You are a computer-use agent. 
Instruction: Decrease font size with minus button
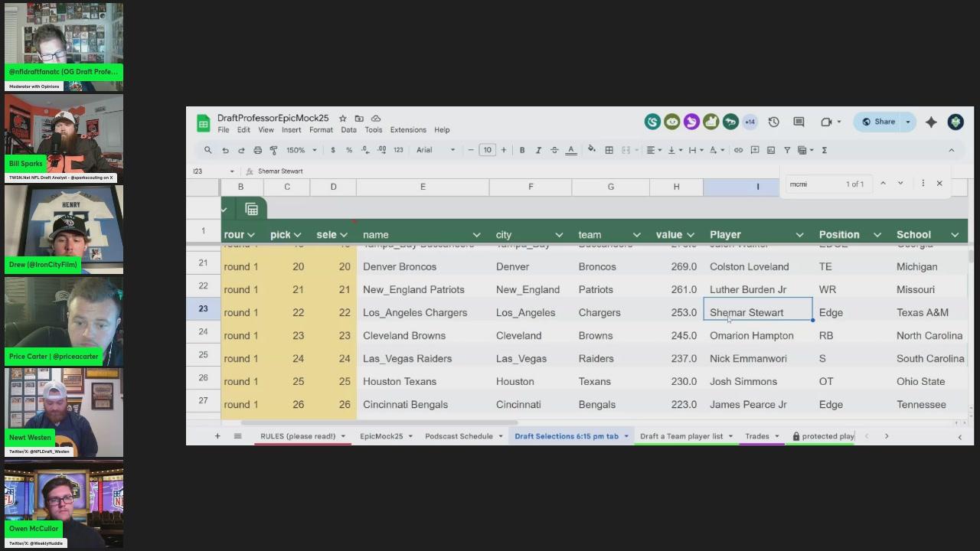pyautogui.click(x=471, y=150)
